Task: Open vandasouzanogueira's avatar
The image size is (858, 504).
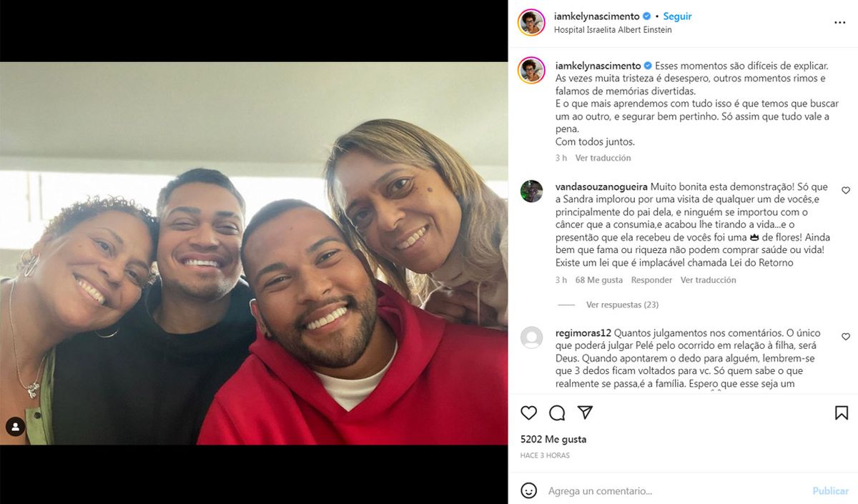Action: coord(531,191)
